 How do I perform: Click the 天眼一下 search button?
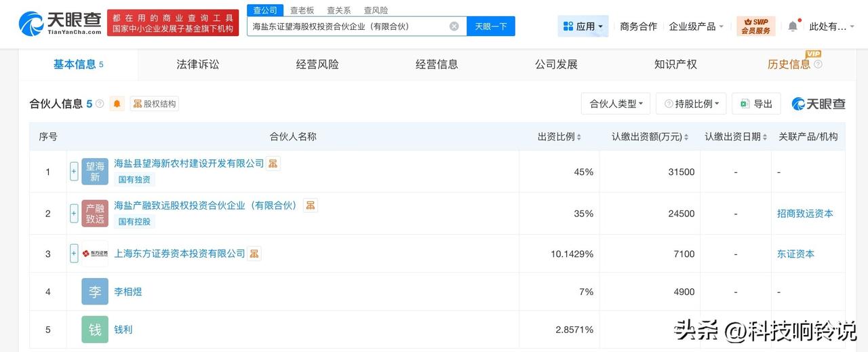tap(491, 26)
